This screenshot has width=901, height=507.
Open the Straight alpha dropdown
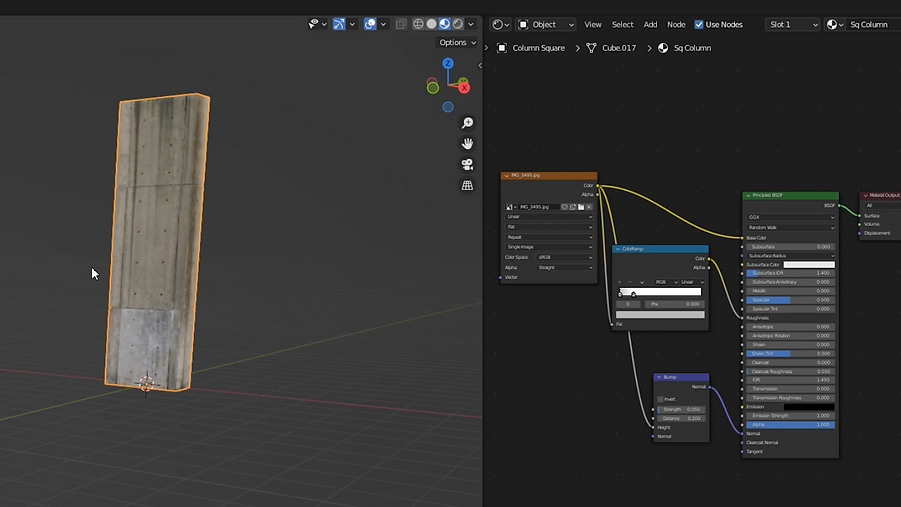pyautogui.click(x=564, y=268)
